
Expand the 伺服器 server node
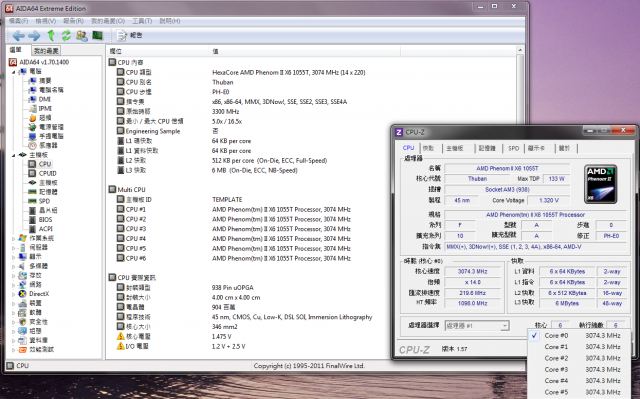(13, 248)
